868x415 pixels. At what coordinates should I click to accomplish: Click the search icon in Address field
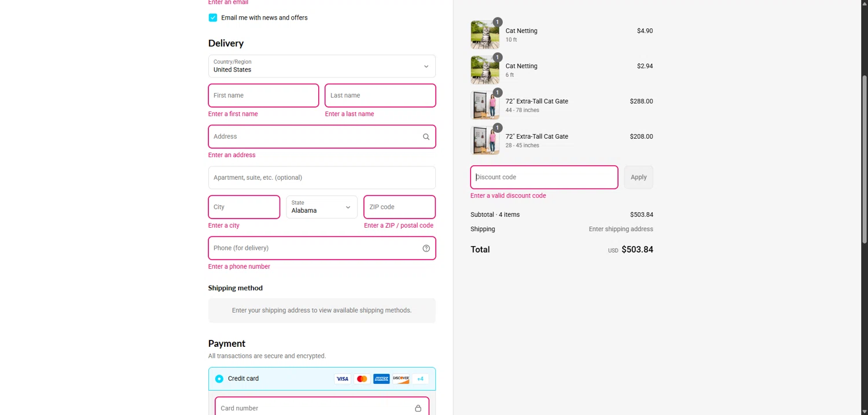pos(426,137)
